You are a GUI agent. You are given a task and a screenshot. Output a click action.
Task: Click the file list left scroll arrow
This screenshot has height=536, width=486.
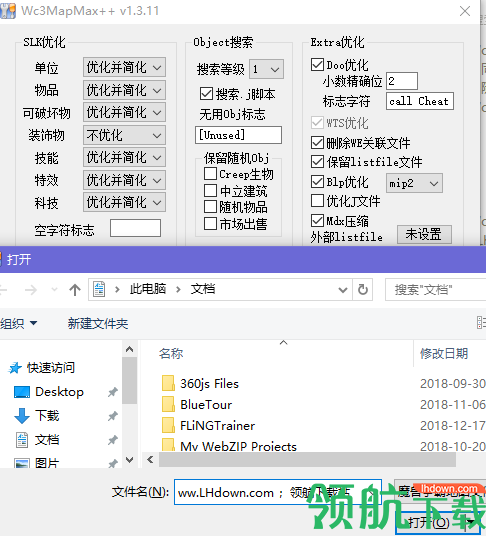pyautogui.click(x=150, y=459)
